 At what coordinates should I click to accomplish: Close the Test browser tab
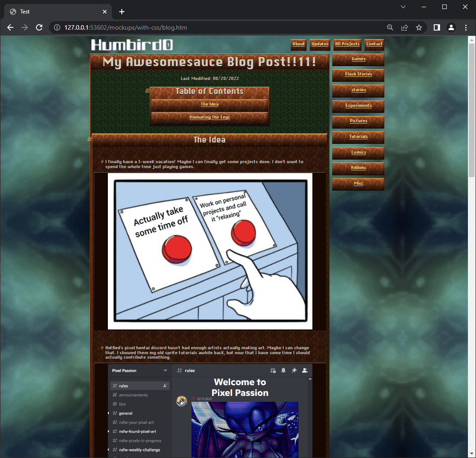105,12
